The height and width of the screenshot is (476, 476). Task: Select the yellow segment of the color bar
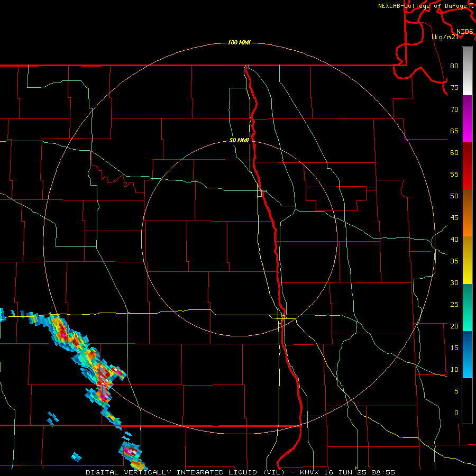pyautogui.click(x=467, y=260)
